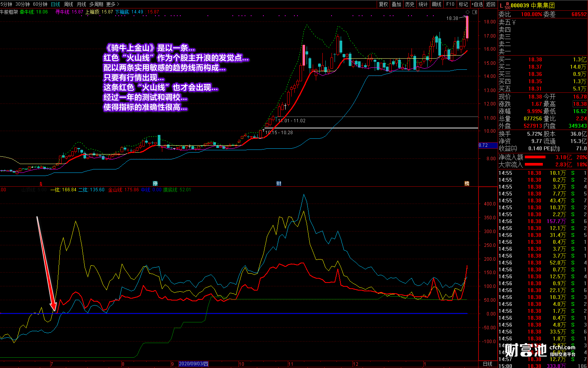
Task: Click the 复权 button in the top toolbar
Action: tap(383, 4)
